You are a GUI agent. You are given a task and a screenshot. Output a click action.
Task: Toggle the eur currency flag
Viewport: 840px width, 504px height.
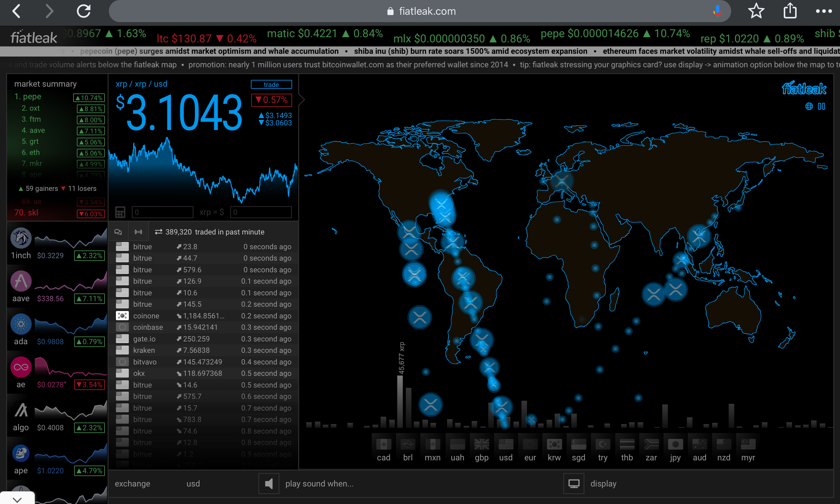point(530,444)
